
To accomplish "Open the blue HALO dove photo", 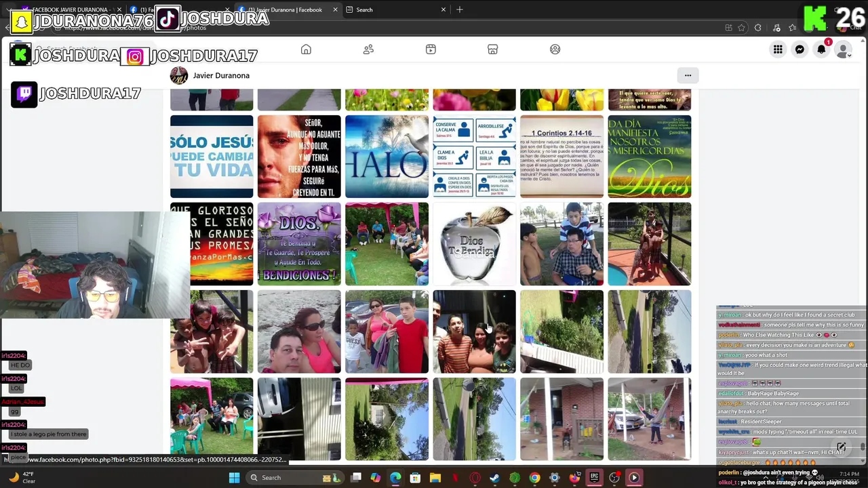I will click(x=387, y=157).
